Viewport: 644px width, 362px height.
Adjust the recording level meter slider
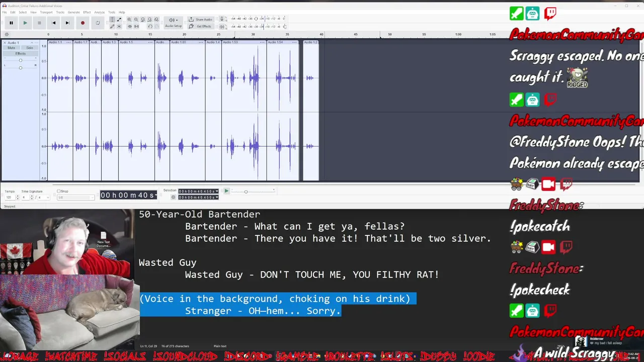coord(256,19)
